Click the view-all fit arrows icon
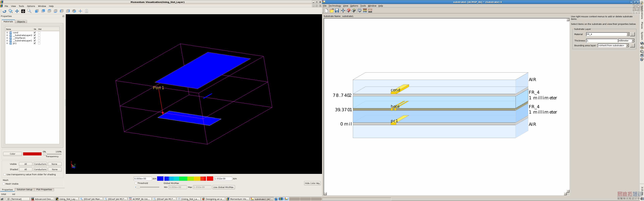This screenshot has height=201, width=644. click(343, 11)
